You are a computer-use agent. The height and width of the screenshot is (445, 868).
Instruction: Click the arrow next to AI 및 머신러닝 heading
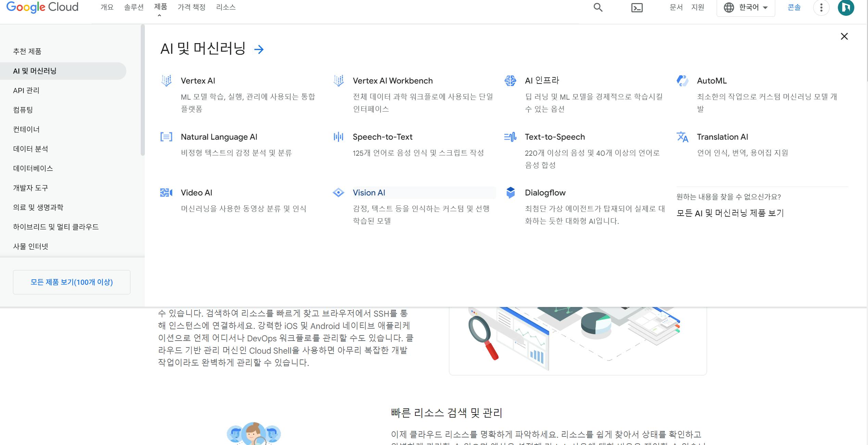[x=259, y=50]
